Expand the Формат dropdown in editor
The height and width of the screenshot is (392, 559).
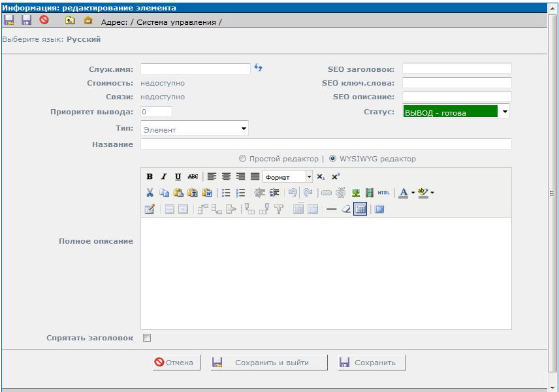tap(310, 176)
